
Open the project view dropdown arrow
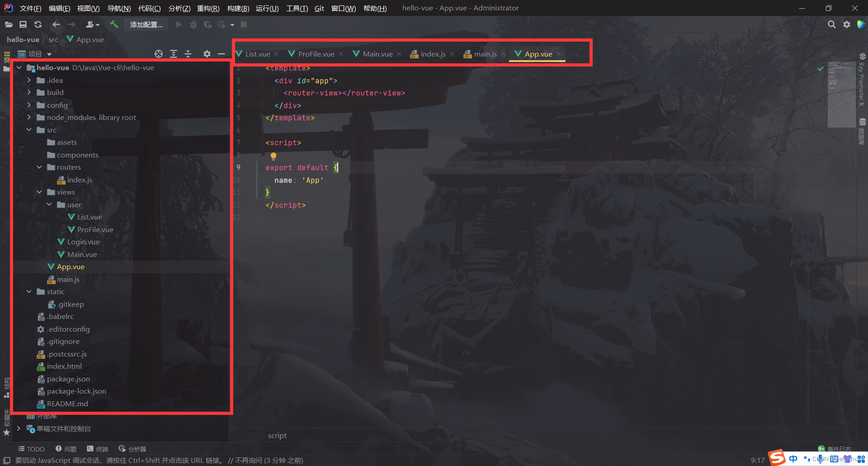coord(49,54)
